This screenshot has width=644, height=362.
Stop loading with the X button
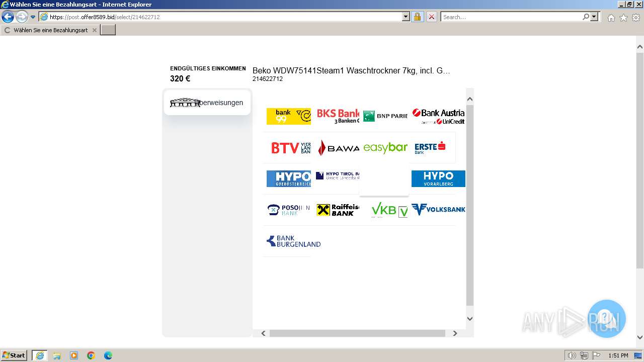(432, 17)
